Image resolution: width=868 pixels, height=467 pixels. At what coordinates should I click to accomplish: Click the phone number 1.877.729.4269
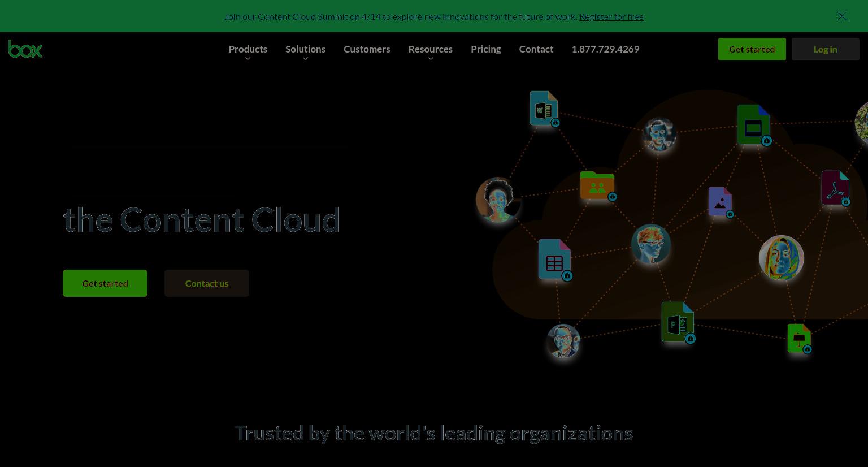(605, 49)
